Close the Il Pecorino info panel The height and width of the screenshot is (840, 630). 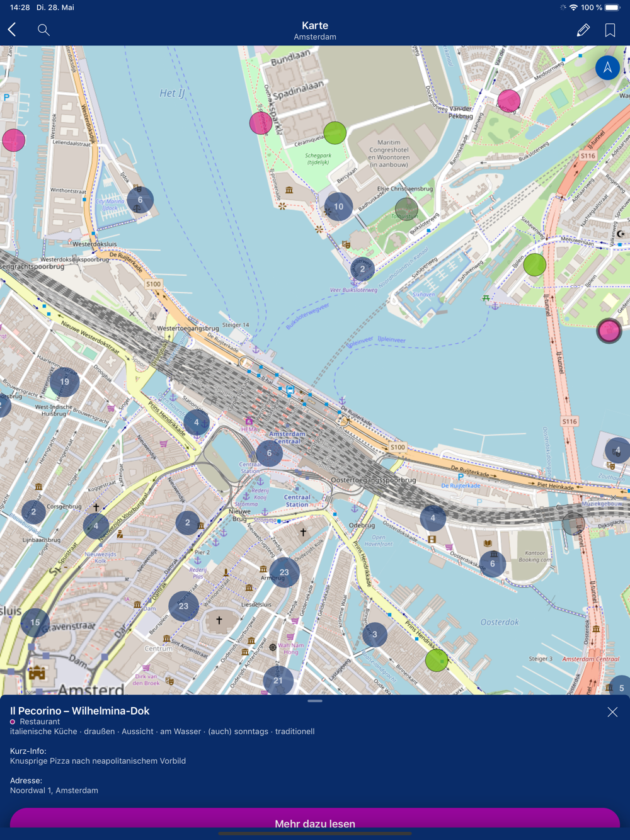(612, 712)
